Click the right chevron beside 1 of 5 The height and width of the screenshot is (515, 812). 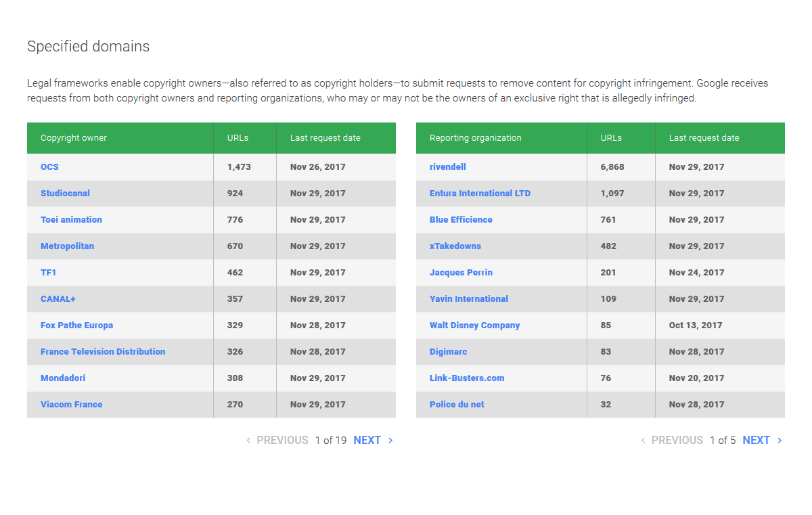pyautogui.click(x=780, y=441)
